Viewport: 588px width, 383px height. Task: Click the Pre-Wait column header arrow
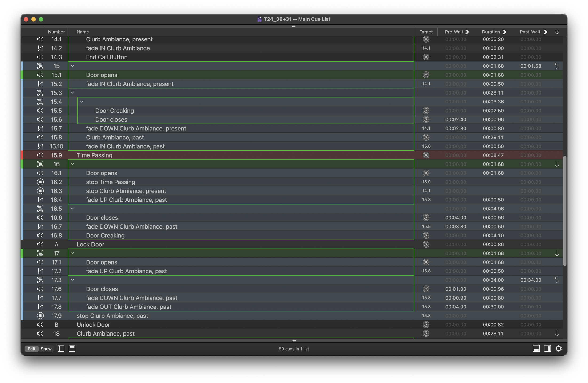467,32
